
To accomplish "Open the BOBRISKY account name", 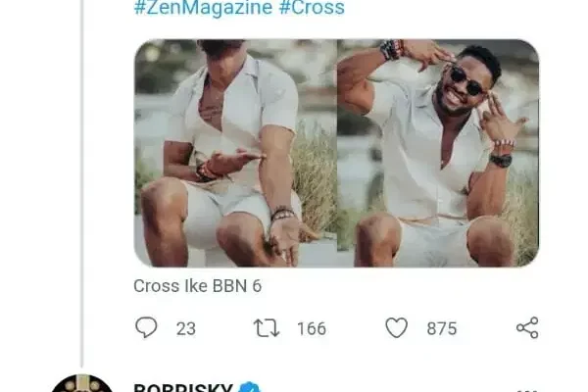I will (x=182, y=388).
